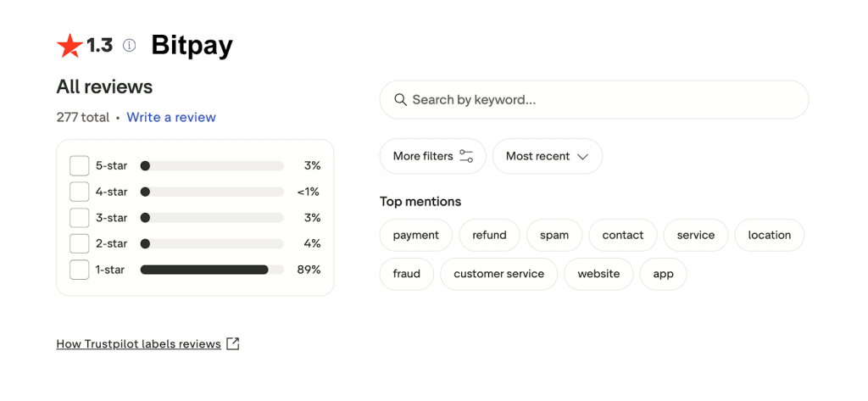Image resolution: width=868 pixels, height=401 pixels.
Task: Click the Top mentions heading
Action: [420, 202]
